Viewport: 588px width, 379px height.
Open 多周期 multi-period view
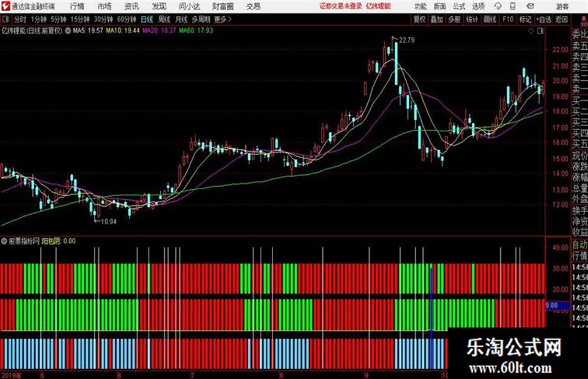click(x=201, y=19)
